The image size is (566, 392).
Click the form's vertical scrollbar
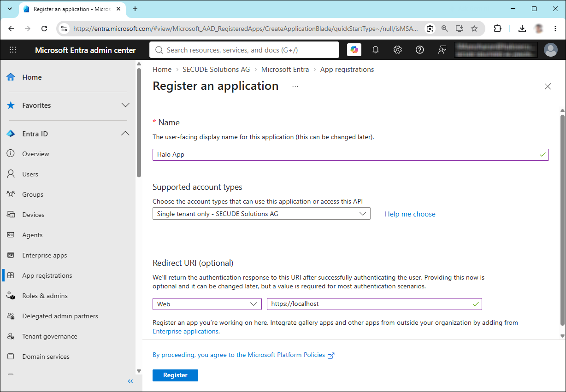pyautogui.click(x=562, y=221)
